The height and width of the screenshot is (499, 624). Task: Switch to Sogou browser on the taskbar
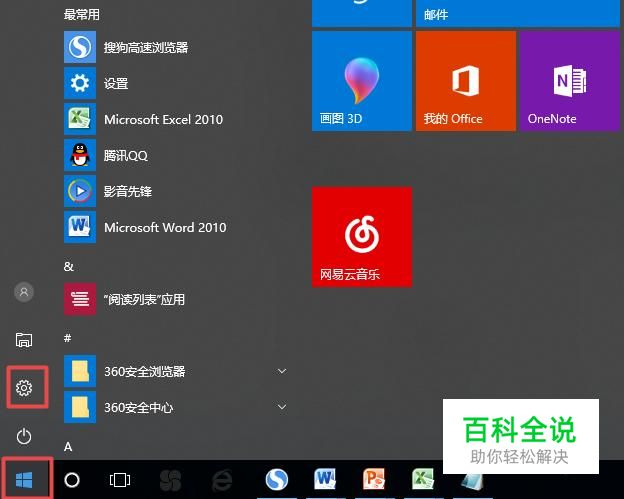click(276, 480)
